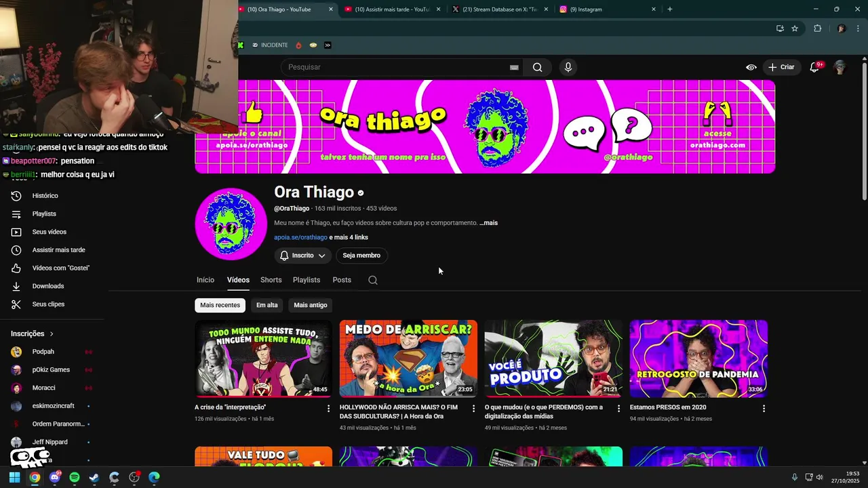The width and height of the screenshot is (868, 488).
Task: Switch to Instagram browser tab
Action: pos(608,9)
